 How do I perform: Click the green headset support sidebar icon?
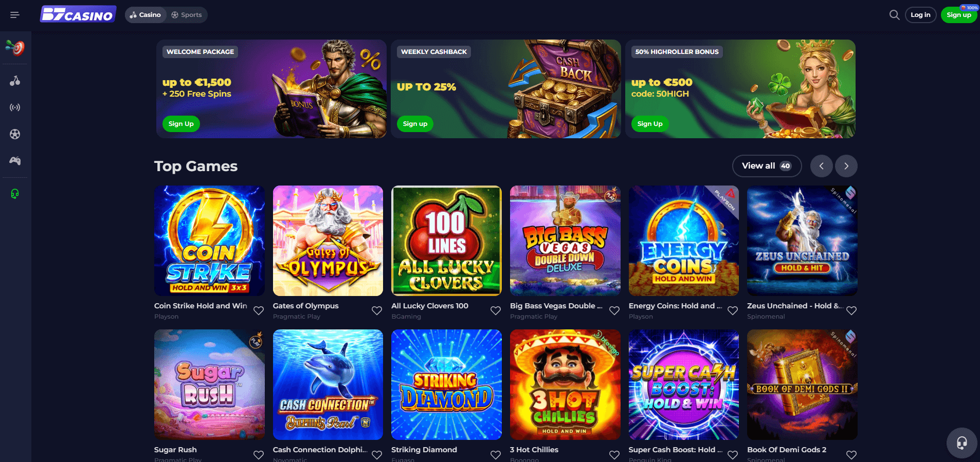15,194
